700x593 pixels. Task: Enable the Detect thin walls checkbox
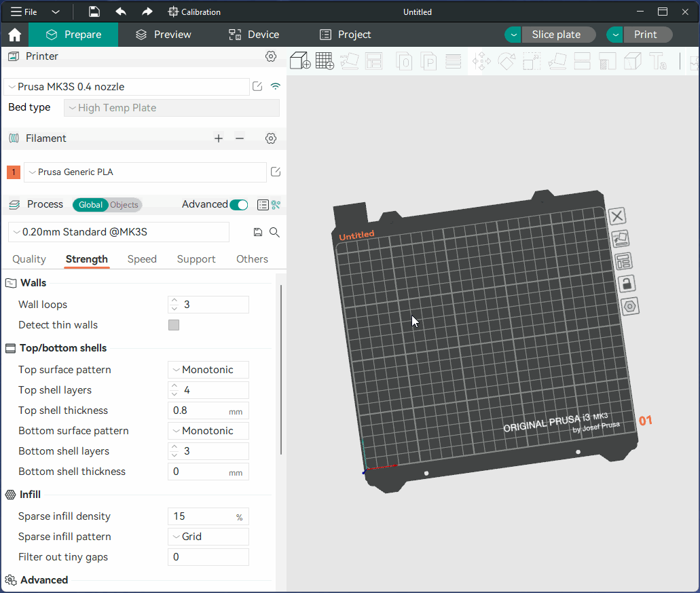point(174,325)
